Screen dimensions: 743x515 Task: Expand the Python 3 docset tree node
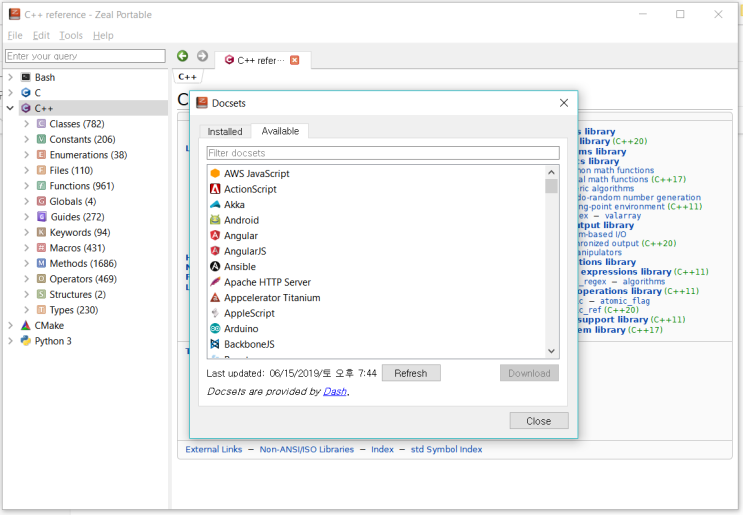pyautogui.click(x=10, y=341)
